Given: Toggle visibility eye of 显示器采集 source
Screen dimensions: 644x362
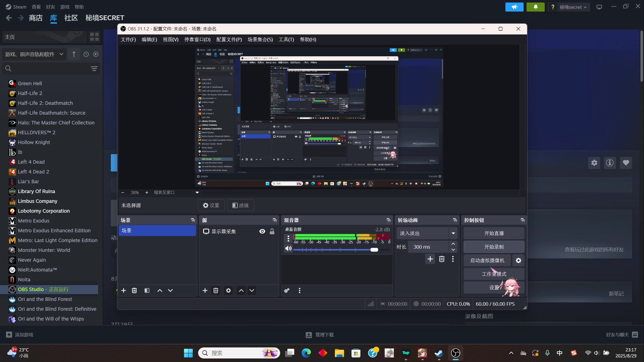Looking at the screenshot, I should [262, 231].
